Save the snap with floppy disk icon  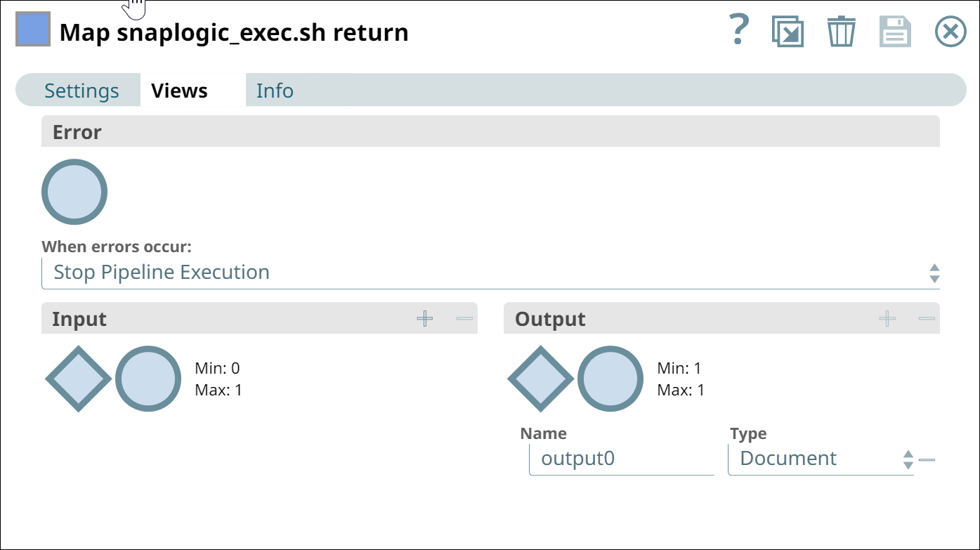896,32
